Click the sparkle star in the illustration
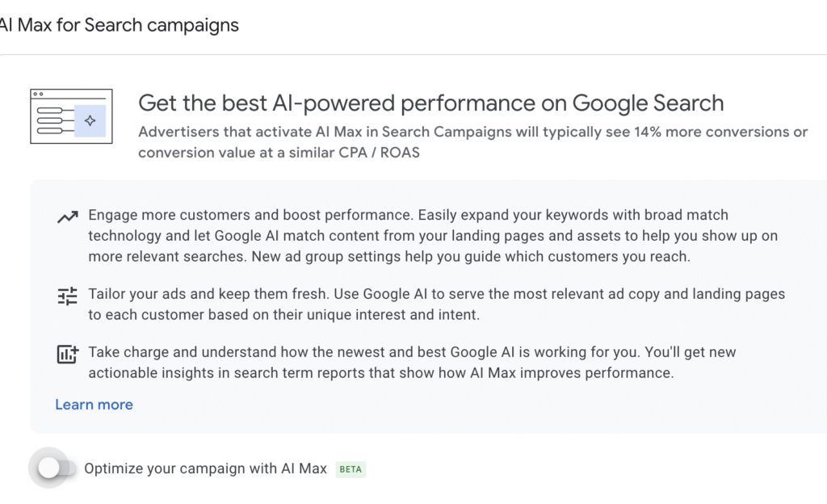827x504 pixels. 90,120
